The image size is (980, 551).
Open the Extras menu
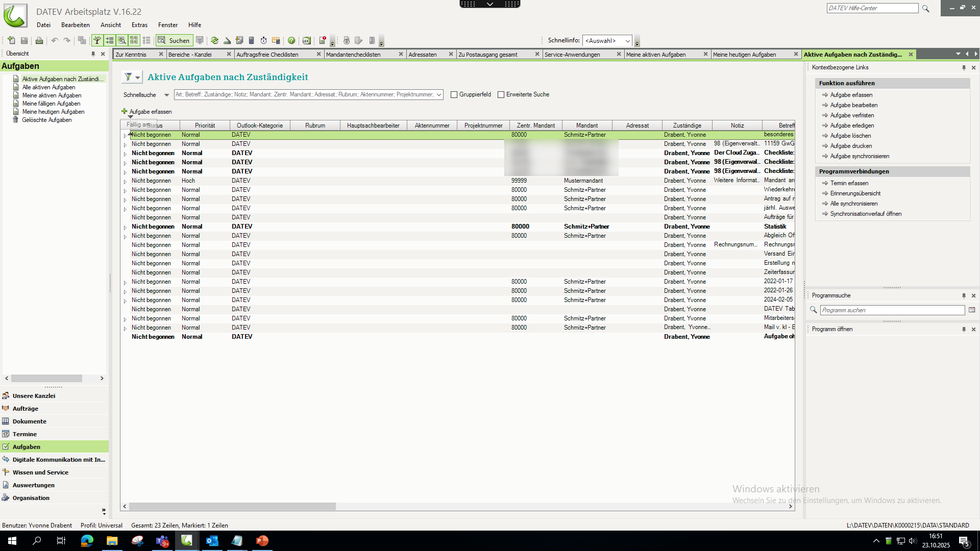(139, 25)
